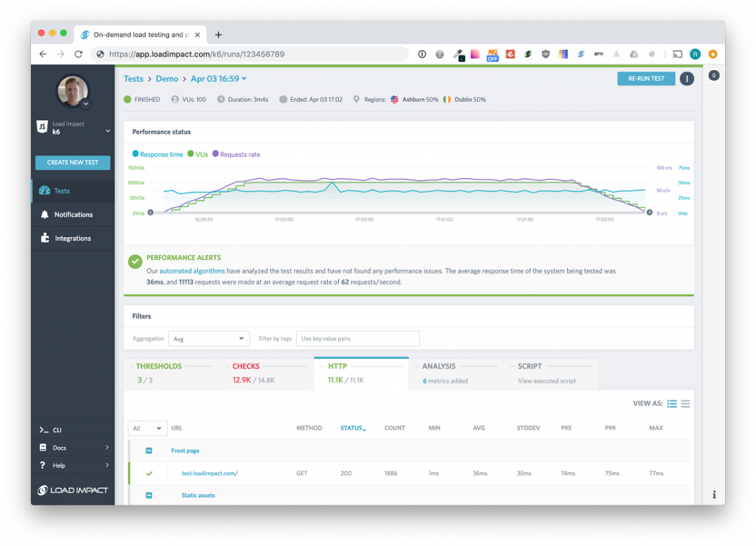Open the Integrations panel
Screen dimensions: 756x546
[x=69, y=238]
